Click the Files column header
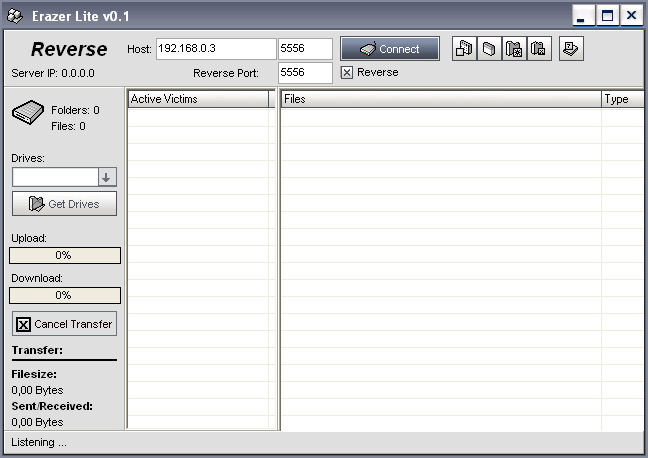Screen dimensions: 648x458 [440, 99]
